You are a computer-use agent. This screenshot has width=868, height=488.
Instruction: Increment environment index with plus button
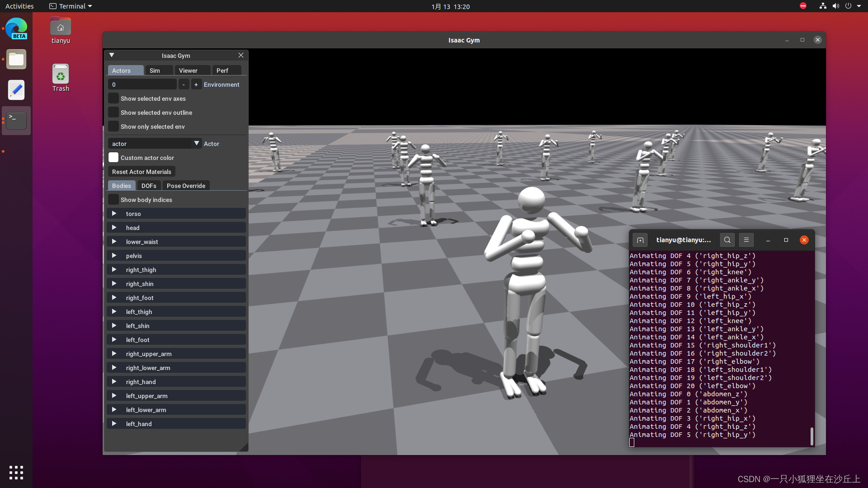click(196, 84)
